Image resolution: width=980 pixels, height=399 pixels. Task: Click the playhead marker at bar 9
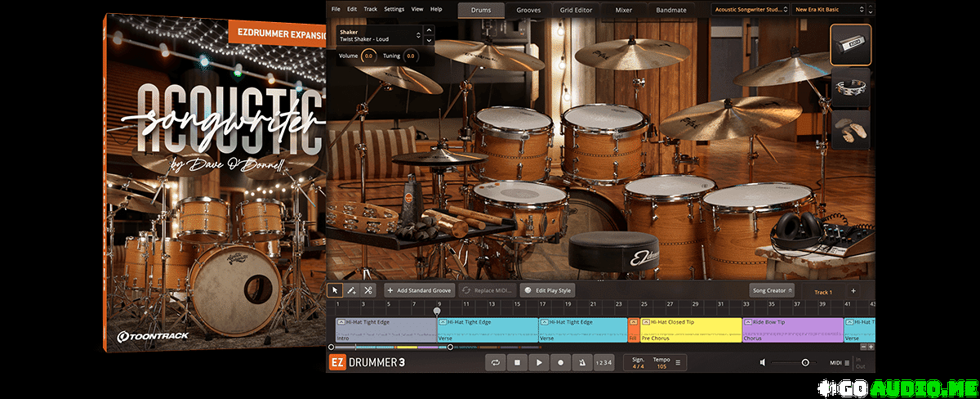[437, 311]
